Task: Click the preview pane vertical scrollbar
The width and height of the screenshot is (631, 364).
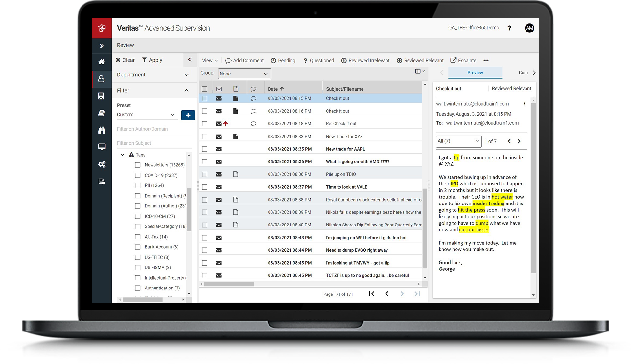Action: click(x=533, y=188)
